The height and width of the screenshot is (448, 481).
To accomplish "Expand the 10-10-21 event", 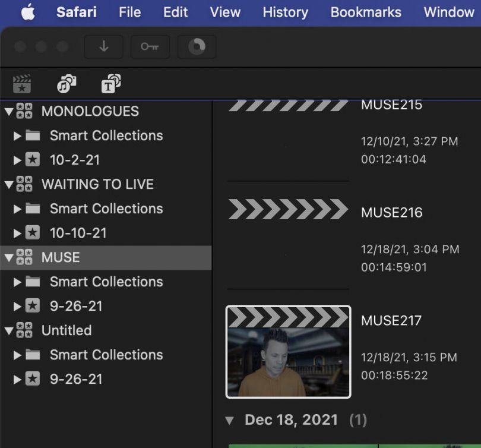I will click(16, 233).
